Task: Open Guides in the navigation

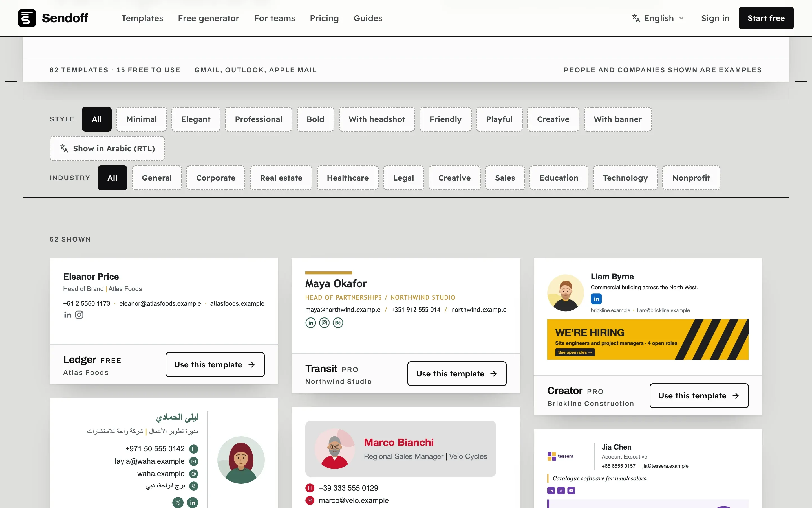Action: pyautogui.click(x=368, y=18)
